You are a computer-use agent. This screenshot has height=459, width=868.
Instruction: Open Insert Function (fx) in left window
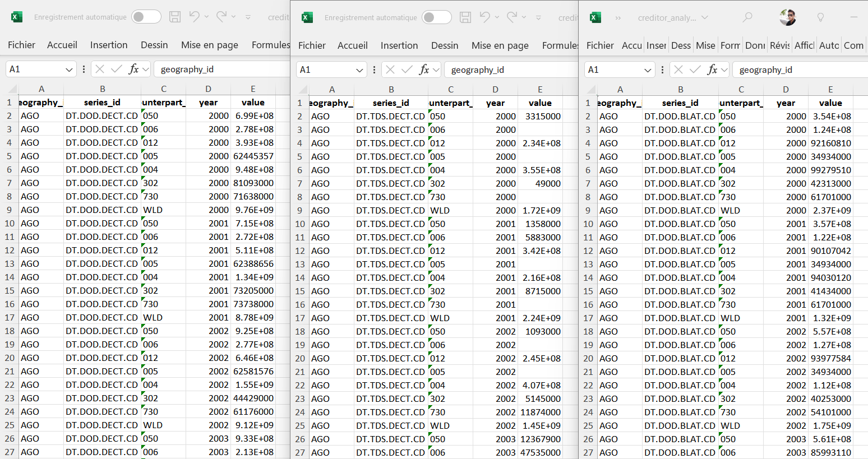(133, 69)
